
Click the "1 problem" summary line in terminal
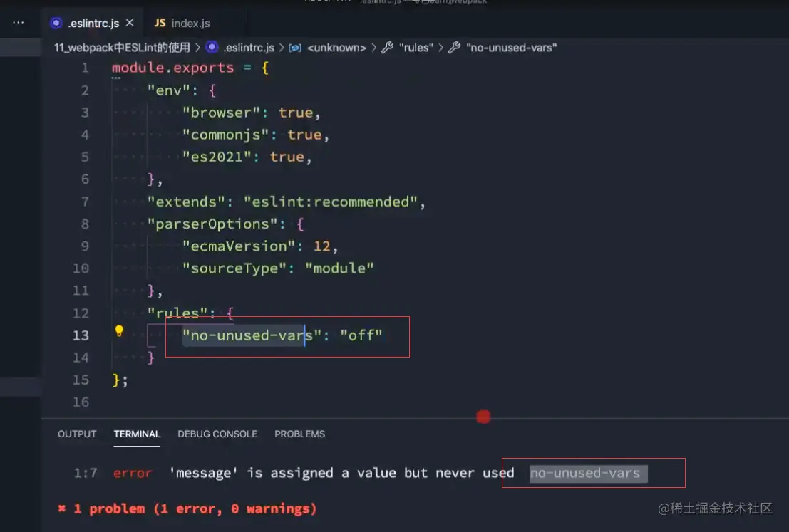[x=187, y=509]
